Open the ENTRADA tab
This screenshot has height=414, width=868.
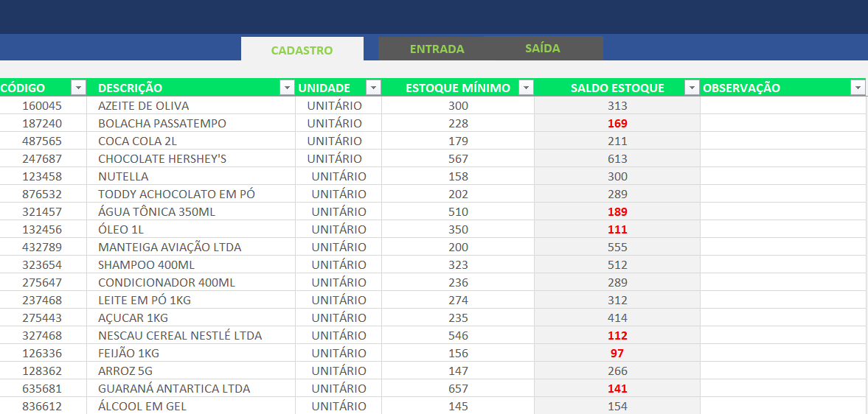click(x=437, y=49)
